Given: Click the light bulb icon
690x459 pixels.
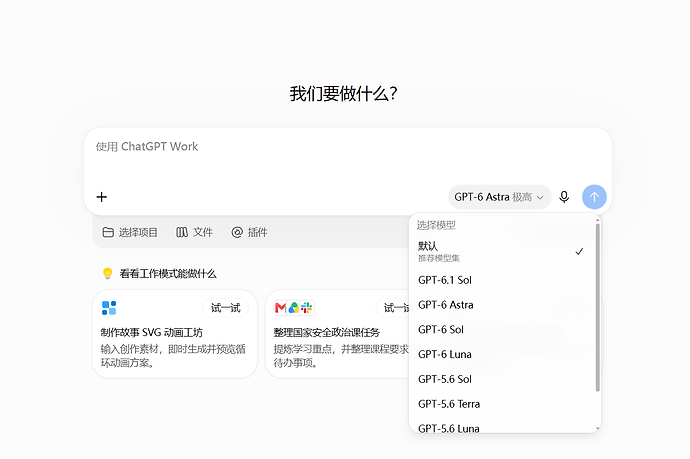Looking at the screenshot, I should coord(107,273).
